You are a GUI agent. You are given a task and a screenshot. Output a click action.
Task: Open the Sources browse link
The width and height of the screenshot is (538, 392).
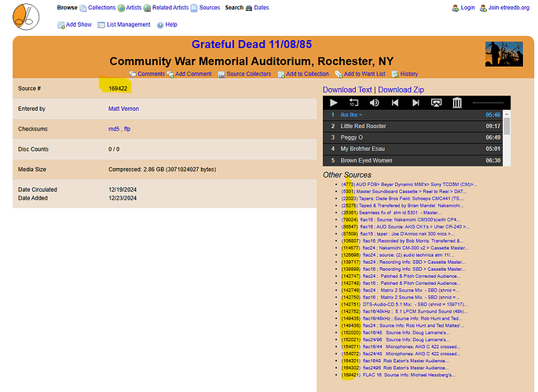209,8
